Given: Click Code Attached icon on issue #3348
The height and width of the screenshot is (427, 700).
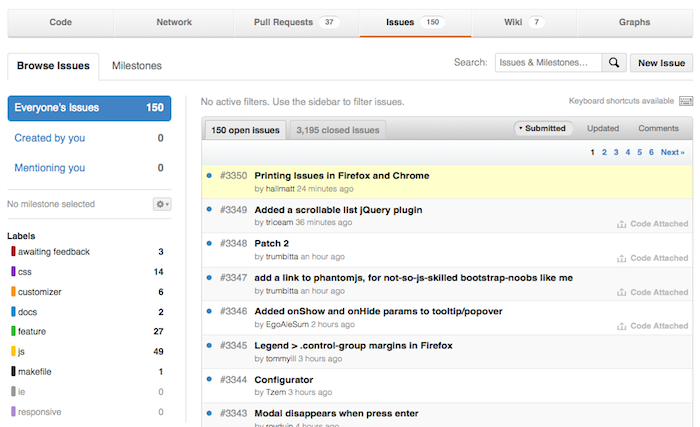Looking at the screenshot, I should [x=622, y=258].
